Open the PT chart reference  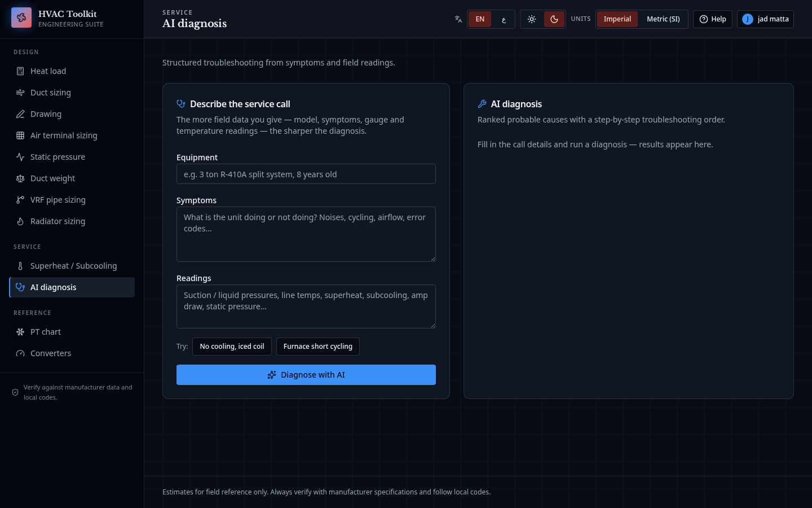[x=72, y=332]
